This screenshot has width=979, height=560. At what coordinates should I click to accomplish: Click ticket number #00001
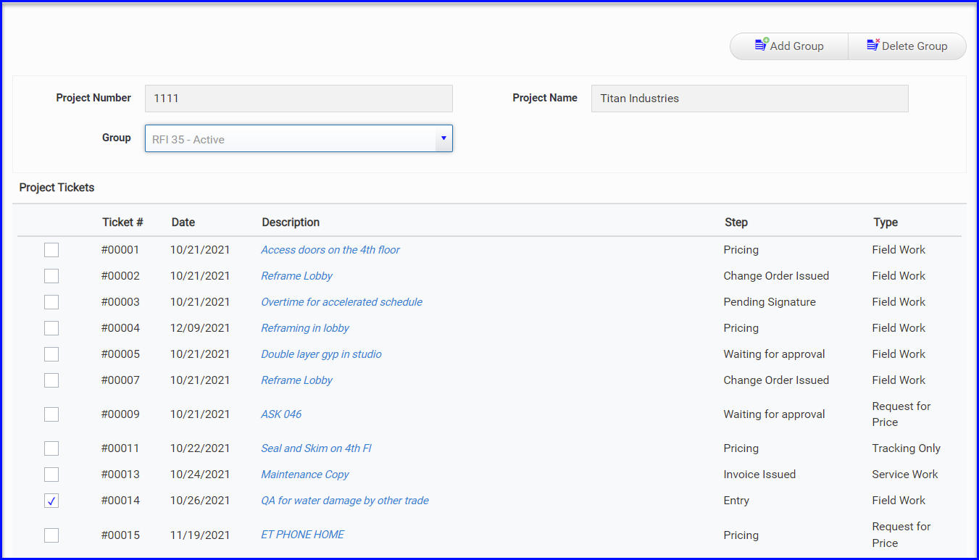point(120,250)
